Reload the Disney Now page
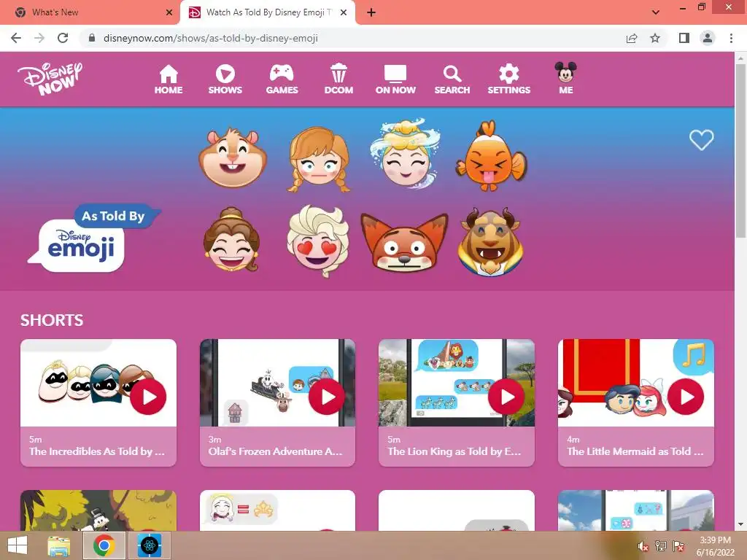The image size is (747, 560). coord(63,38)
